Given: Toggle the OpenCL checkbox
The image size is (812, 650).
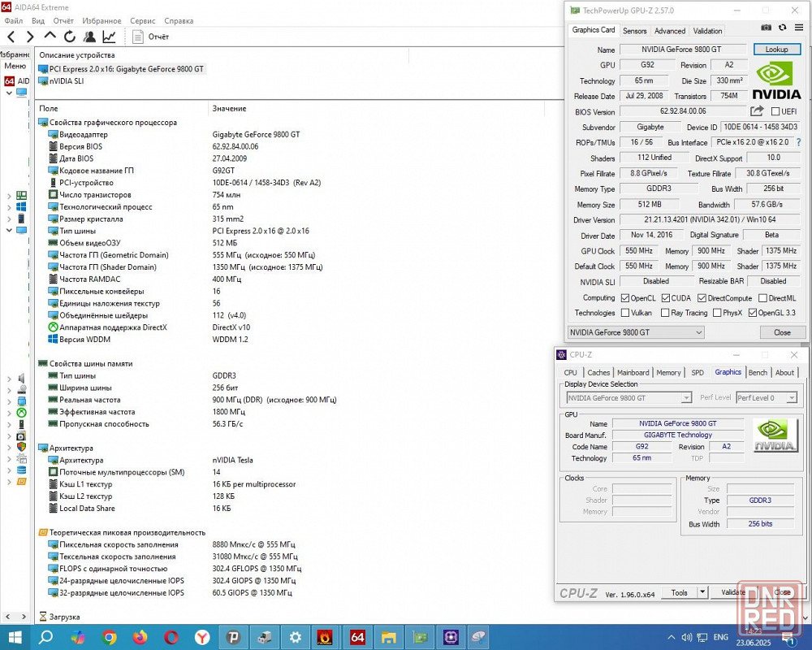Looking at the screenshot, I should (x=625, y=298).
